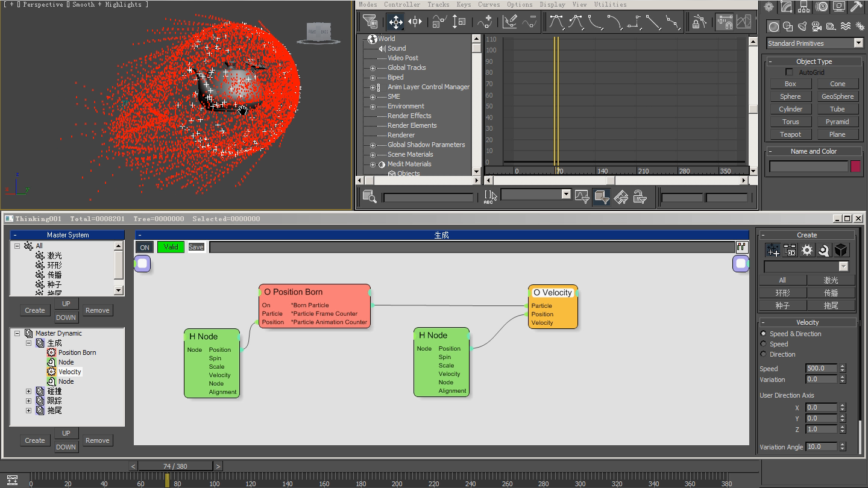Open the Display menu
Screen dimensions: 868x488
[553, 4]
